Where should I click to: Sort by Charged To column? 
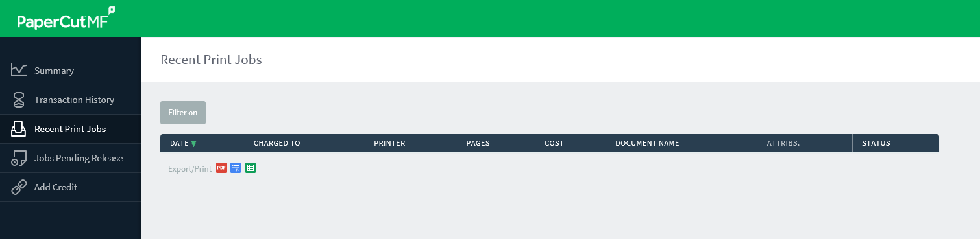pyautogui.click(x=276, y=143)
